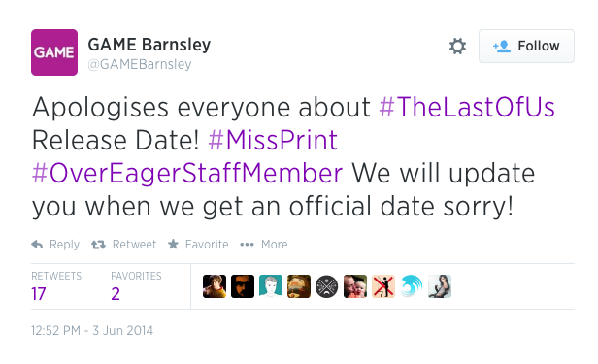The width and height of the screenshot is (598, 364).
Task: Open the blue wave avatar profile
Action: [412, 286]
